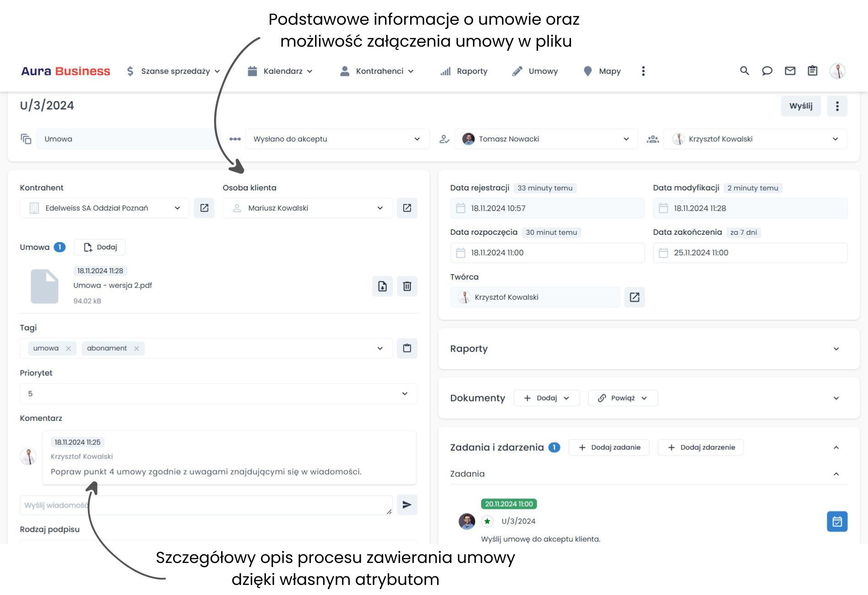Delete the attachment Umowa - wersja 2.pdf
This screenshot has width=868, height=595.
click(407, 286)
